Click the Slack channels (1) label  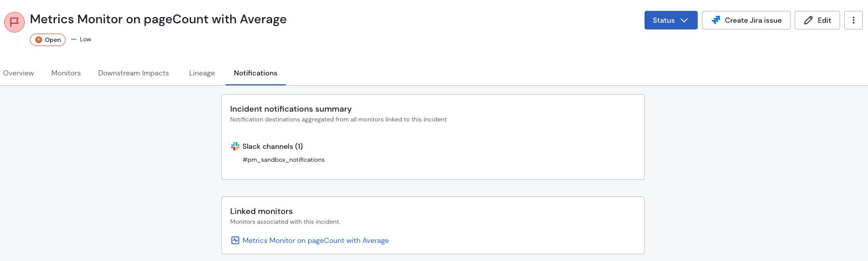[x=272, y=146]
